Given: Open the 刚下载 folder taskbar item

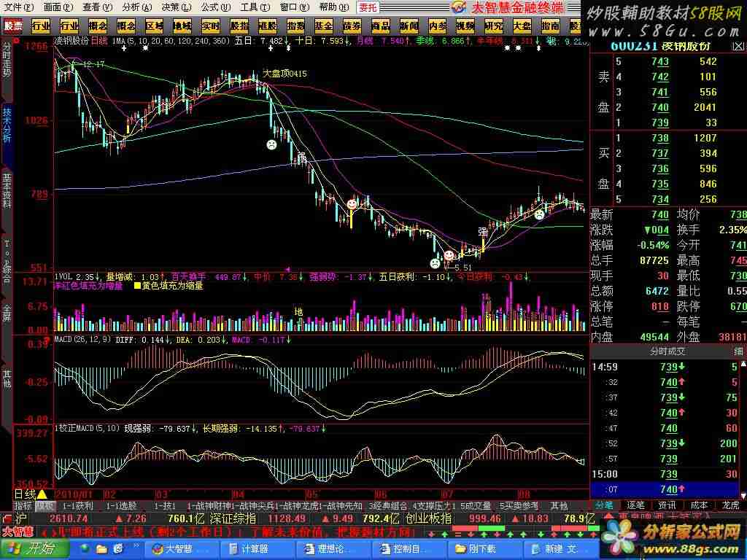Looking at the screenshot, I should pyautogui.click(x=485, y=549).
